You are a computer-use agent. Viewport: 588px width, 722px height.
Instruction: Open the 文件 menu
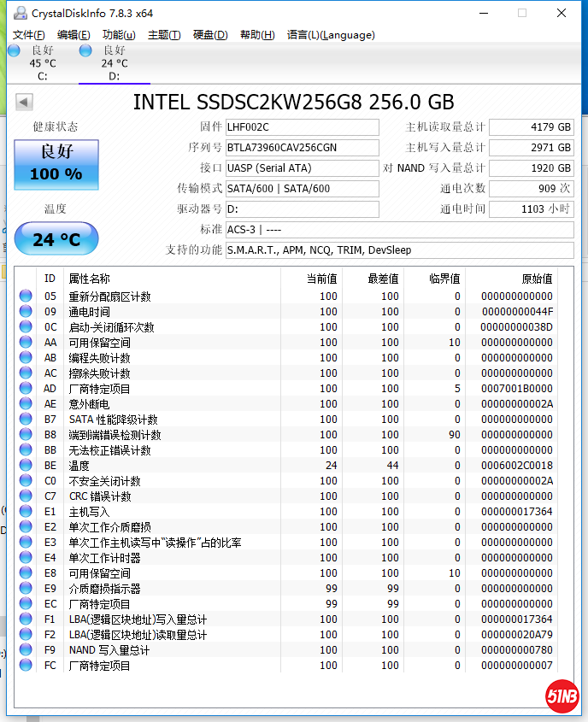[28, 35]
